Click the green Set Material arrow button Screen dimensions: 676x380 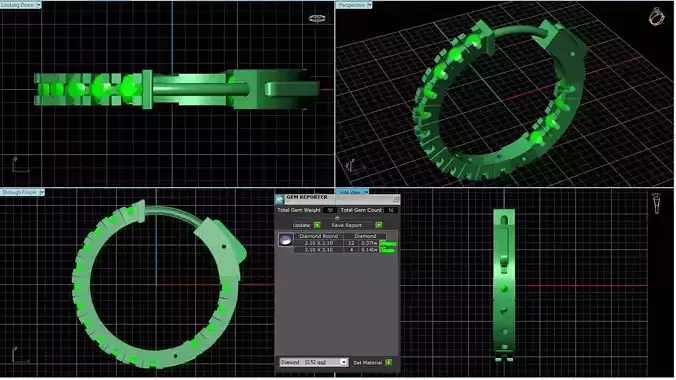tap(389, 363)
